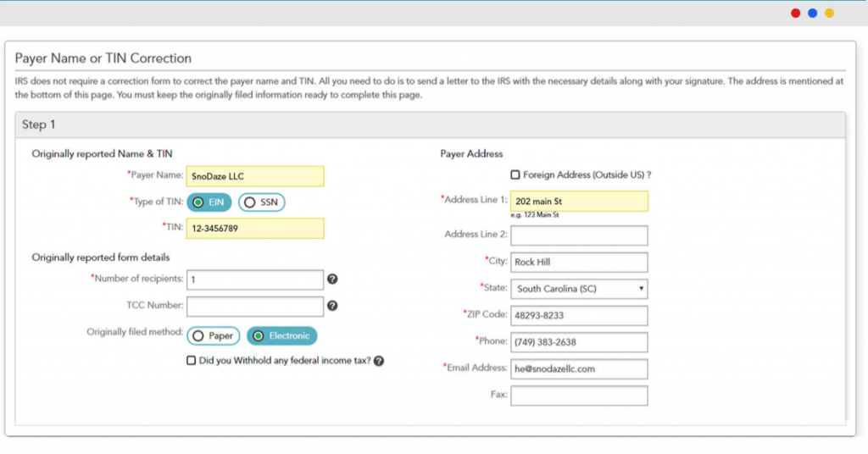Screen dimensions: 868x454
Task: Choose Paper as the originally filed method
Action: (213, 335)
